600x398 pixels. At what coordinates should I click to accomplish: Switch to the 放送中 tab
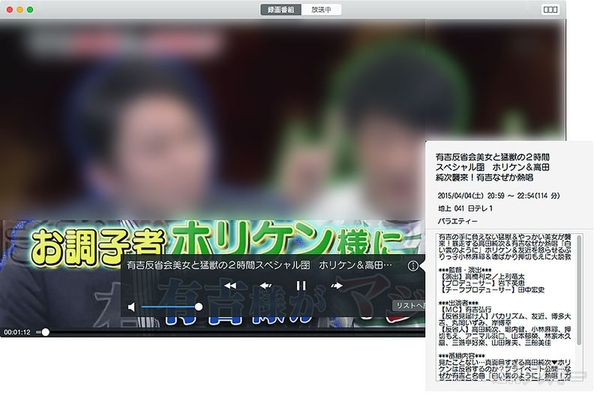pyautogui.click(x=321, y=10)
